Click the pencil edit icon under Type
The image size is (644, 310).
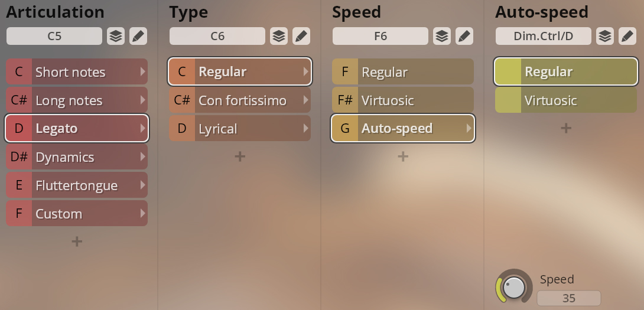point(301,36)
